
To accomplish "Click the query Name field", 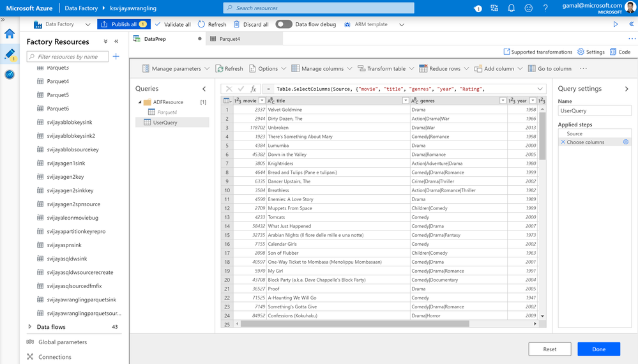I will [595, 110].
